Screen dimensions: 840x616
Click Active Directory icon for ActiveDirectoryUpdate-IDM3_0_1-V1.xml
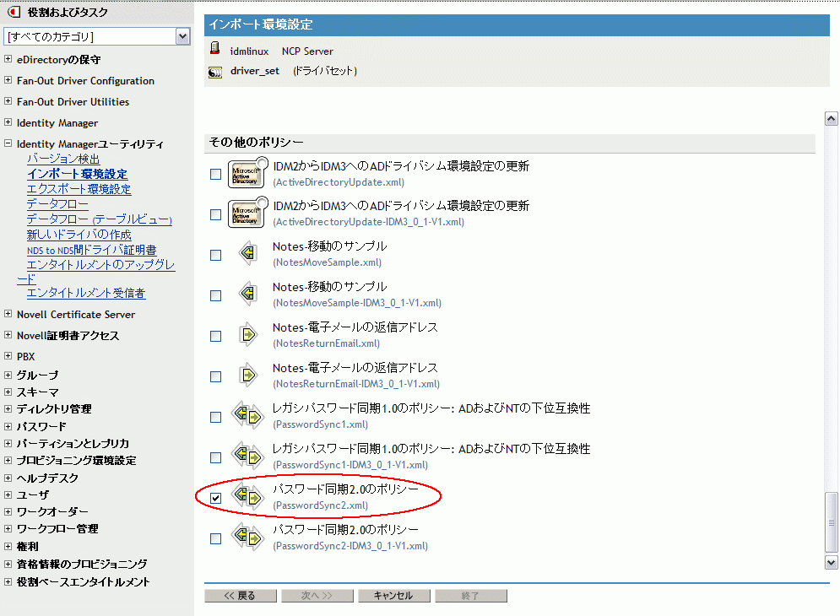point(247,212)
